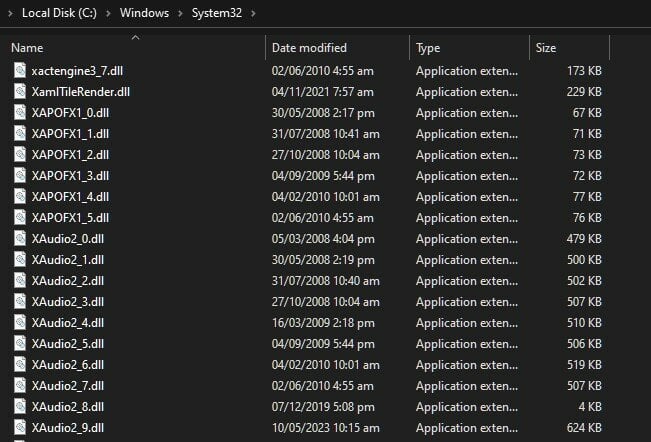651x442 pixels.
Task: Expand the chevron after System32 breadcrumb
Action: tap(253, 13)
